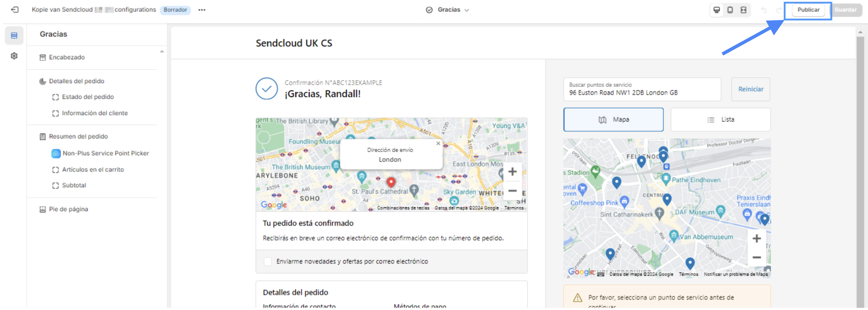Click the Borrador status badge
This screenshot has height=310, width=868.
tap(175, 10)
